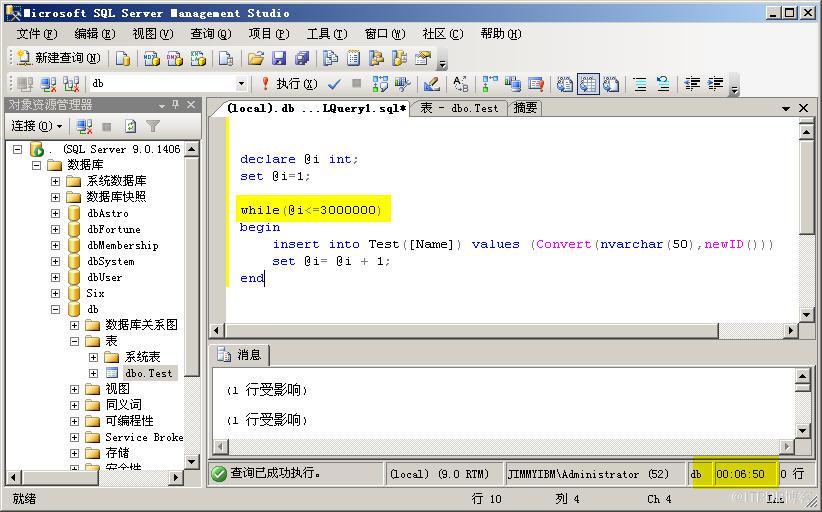Expand the dbMembership database node
The width and height of the screenshot is (822, 512).
(x=55, y=245)
